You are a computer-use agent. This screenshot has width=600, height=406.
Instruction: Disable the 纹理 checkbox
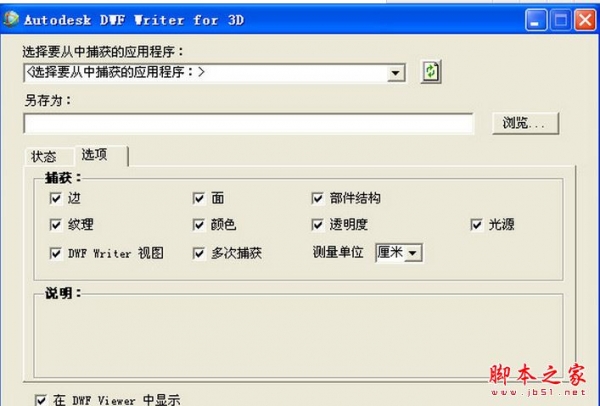point(55,225)
